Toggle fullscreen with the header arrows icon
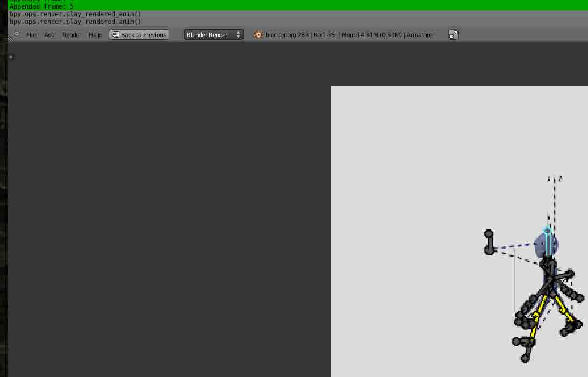Screen dimensions: 588x377 coord(454,34)
